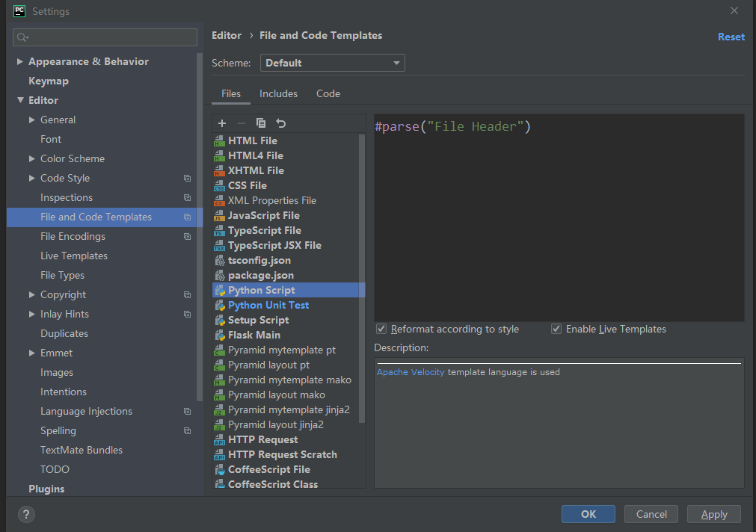Collapse the Editor section
The image size is (756, 532).
pos(20,100)
